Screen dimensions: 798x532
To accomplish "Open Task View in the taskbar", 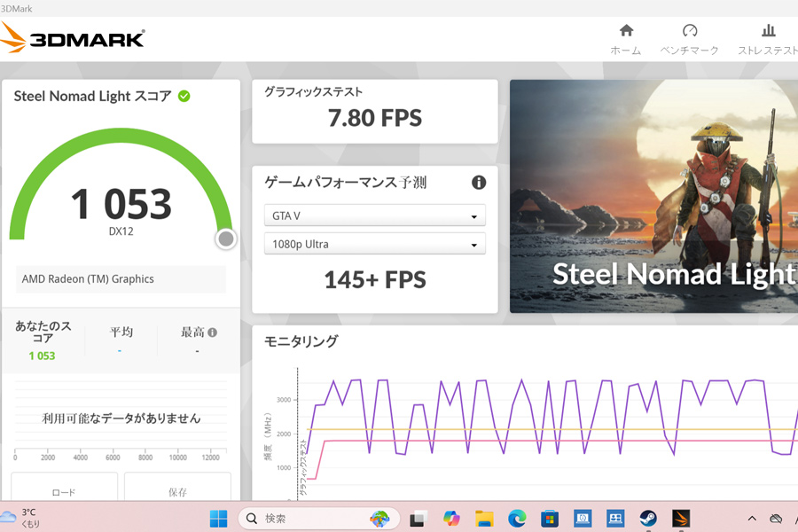I will 418,519.
